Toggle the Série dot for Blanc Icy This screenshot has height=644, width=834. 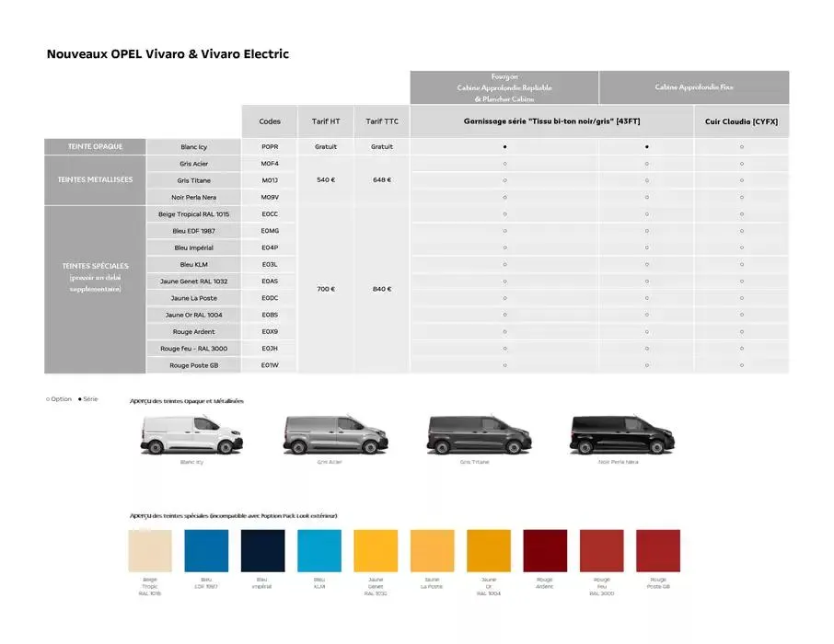(506, 145)
